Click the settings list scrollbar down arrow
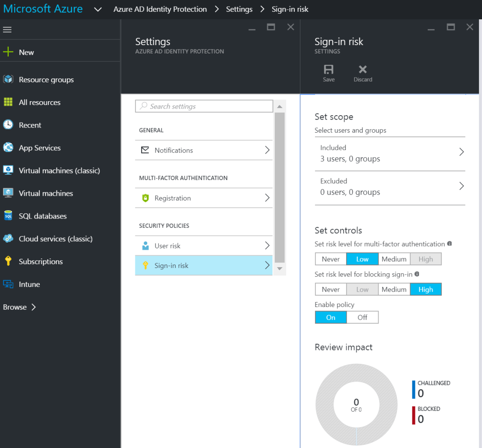482x448 pixels. point(280,268)
